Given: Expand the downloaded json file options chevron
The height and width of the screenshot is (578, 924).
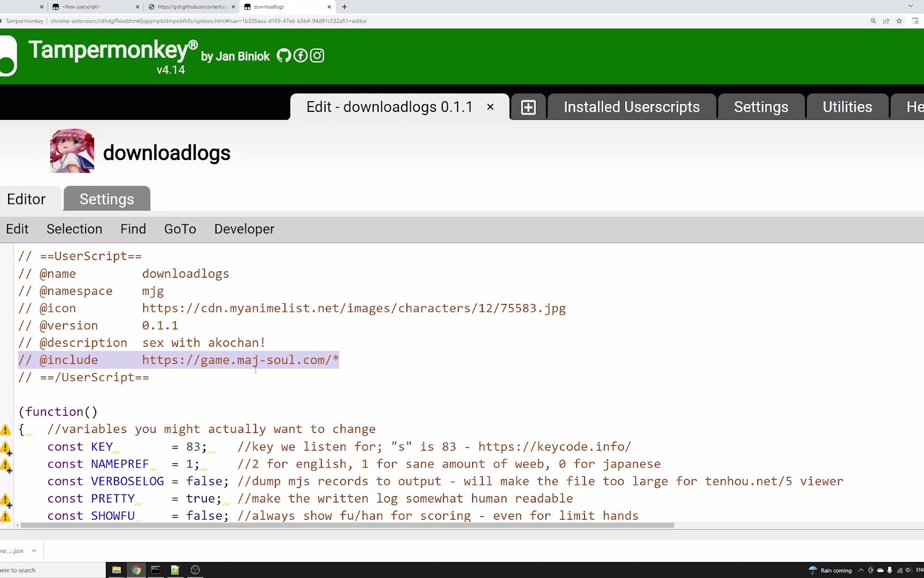Looking at the screenshot, I should click(x=34, y=551).
